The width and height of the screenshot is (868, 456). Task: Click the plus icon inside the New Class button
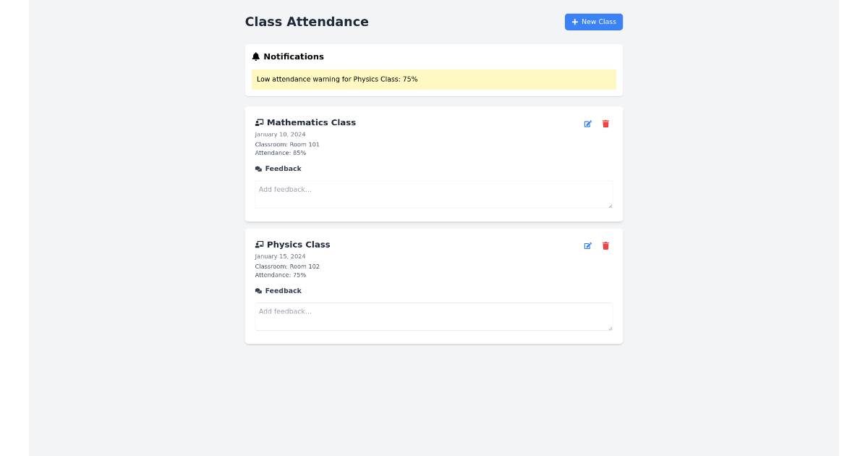click(574, 22)
